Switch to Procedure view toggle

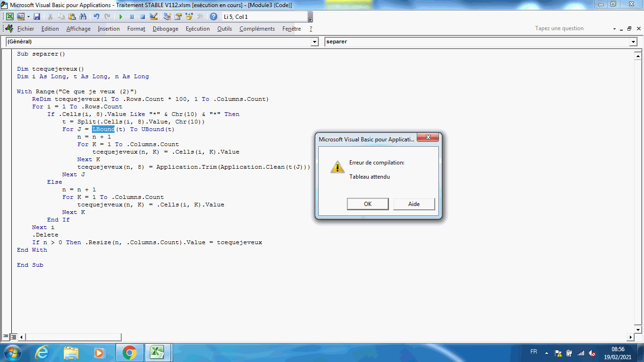[x=5, y=337]
